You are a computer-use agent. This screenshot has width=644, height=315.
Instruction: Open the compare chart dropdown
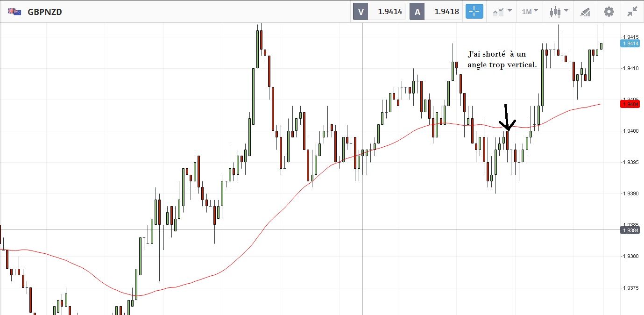click(x=510, y=11)
